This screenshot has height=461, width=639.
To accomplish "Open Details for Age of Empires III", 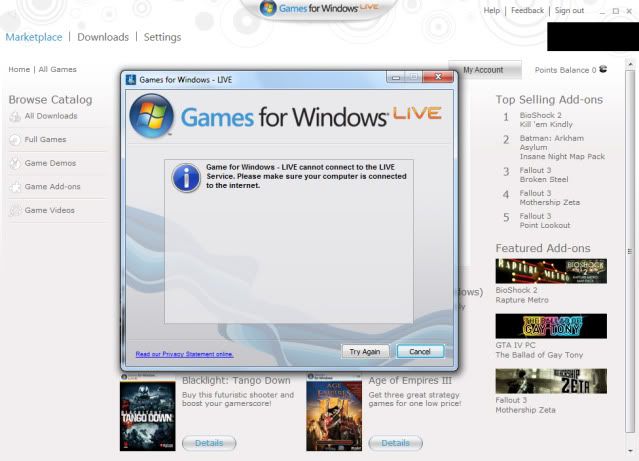I will (x=395, y=443).
